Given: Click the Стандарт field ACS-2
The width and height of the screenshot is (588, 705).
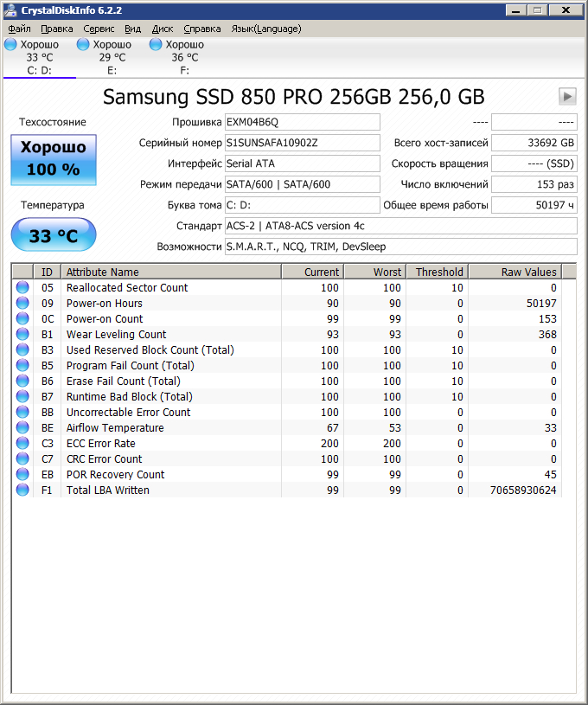Looking at the screenshot, I should tap(401, 226).
